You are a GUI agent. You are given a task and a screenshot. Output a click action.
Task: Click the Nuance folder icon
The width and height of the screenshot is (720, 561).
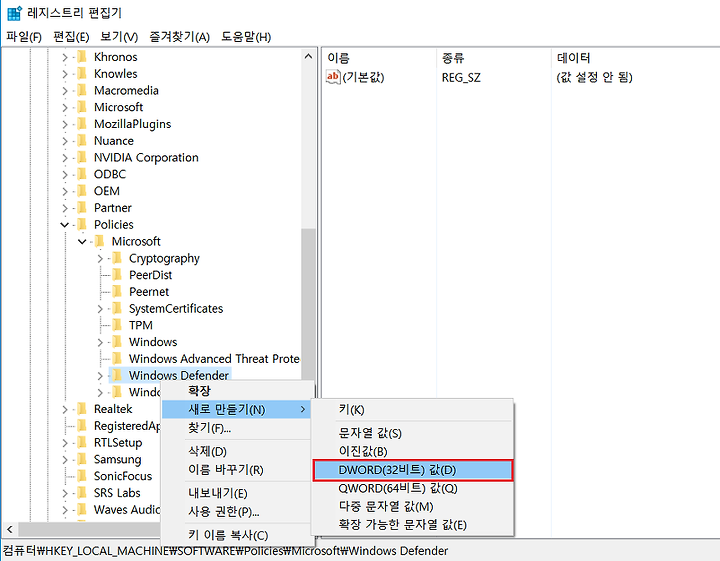[82, 140]
